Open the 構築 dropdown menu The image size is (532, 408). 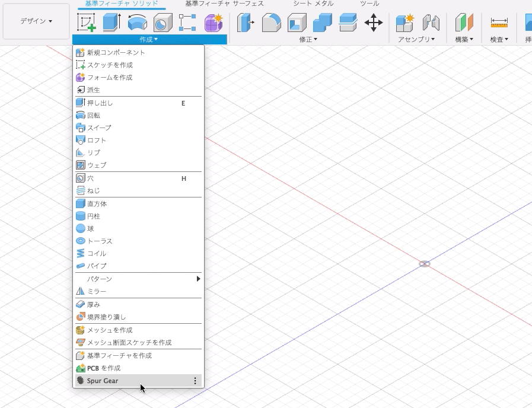[464, 39]
